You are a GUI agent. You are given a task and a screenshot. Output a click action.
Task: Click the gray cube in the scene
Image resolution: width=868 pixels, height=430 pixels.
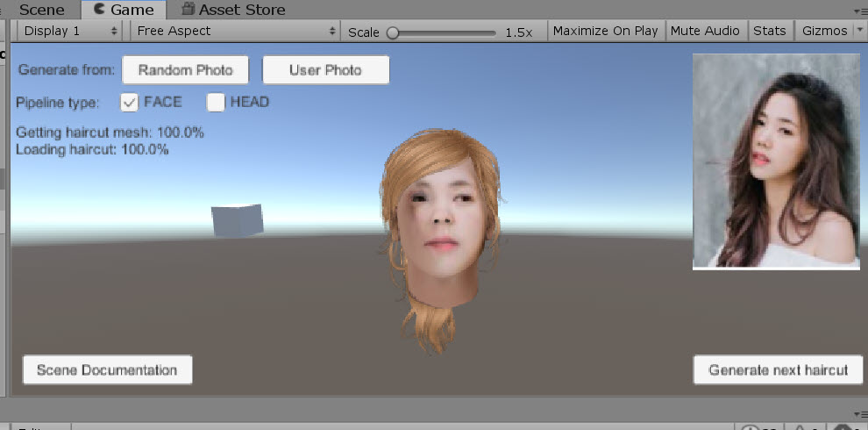pos(237,220)
